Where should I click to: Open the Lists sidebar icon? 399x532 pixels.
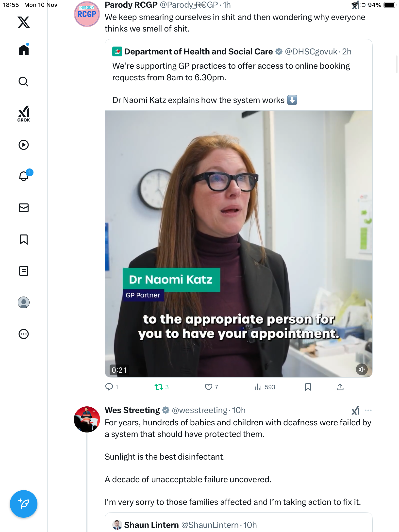pyautogui.click(x=24, y=271)
